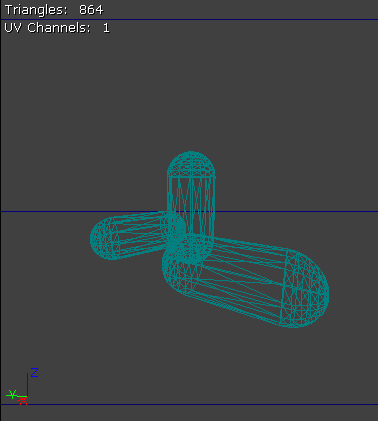Select the upright capsule's cylindrical body

pyautogui.click(x=191, y=207)
